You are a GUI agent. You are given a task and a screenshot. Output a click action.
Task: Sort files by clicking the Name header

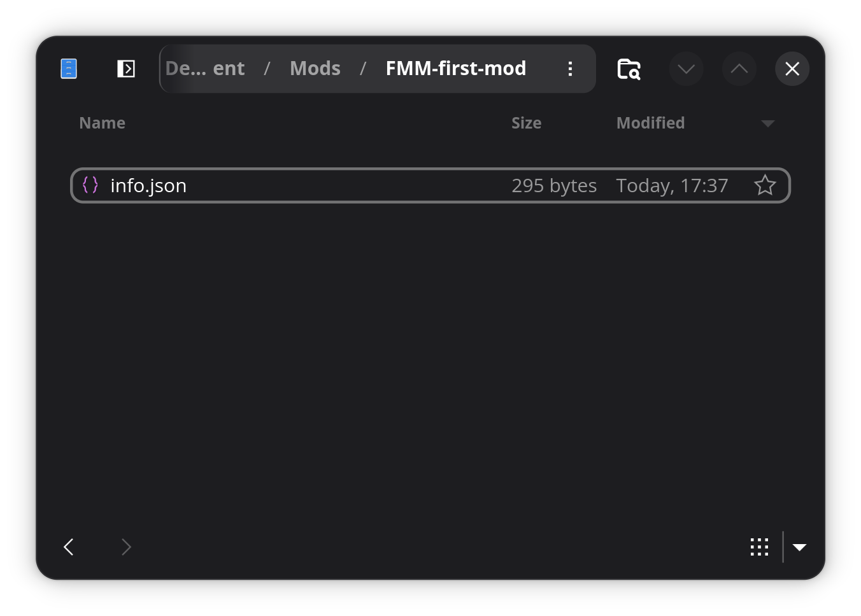point(102,123)
